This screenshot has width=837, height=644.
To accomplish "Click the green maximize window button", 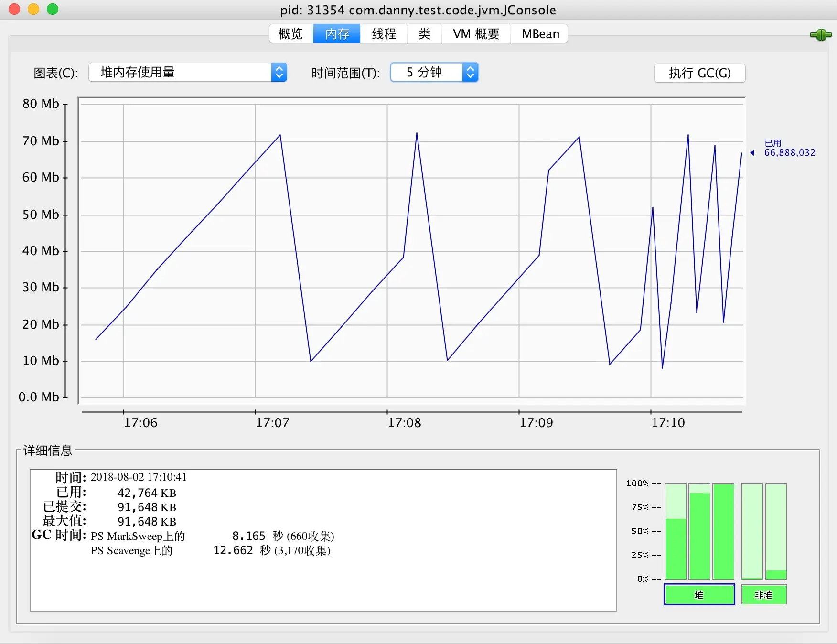I will (x=53, y=9).
